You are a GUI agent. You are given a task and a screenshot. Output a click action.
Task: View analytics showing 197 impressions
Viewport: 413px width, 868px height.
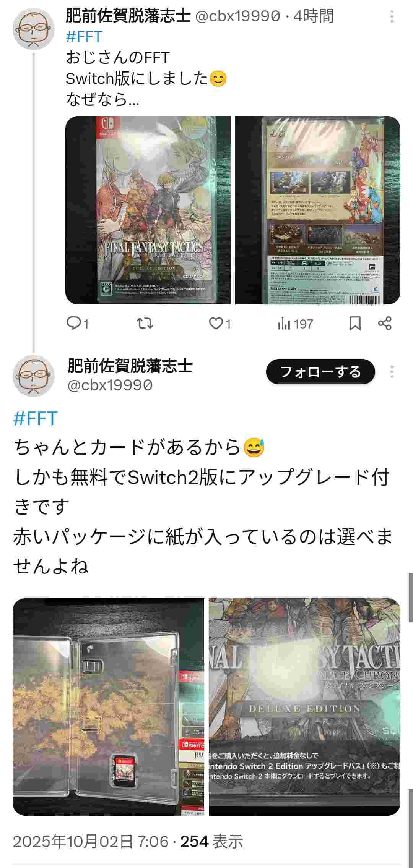pos(295,324)
